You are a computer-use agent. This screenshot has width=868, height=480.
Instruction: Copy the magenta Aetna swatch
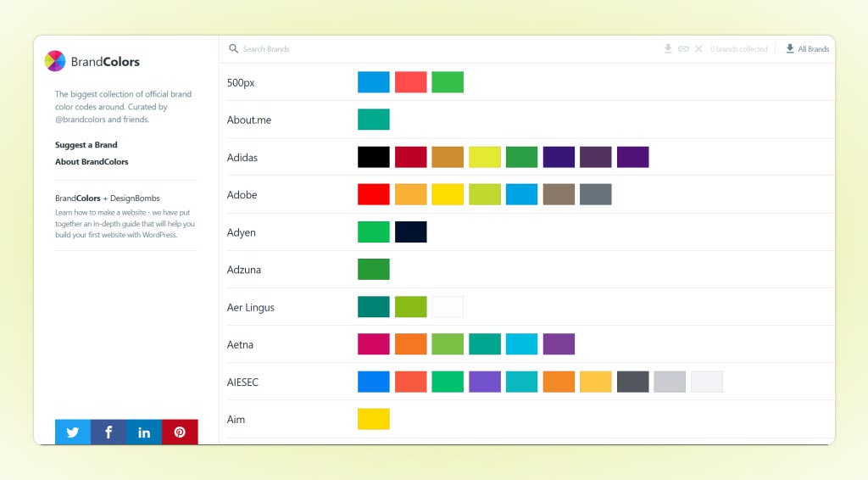pos(374,343)
